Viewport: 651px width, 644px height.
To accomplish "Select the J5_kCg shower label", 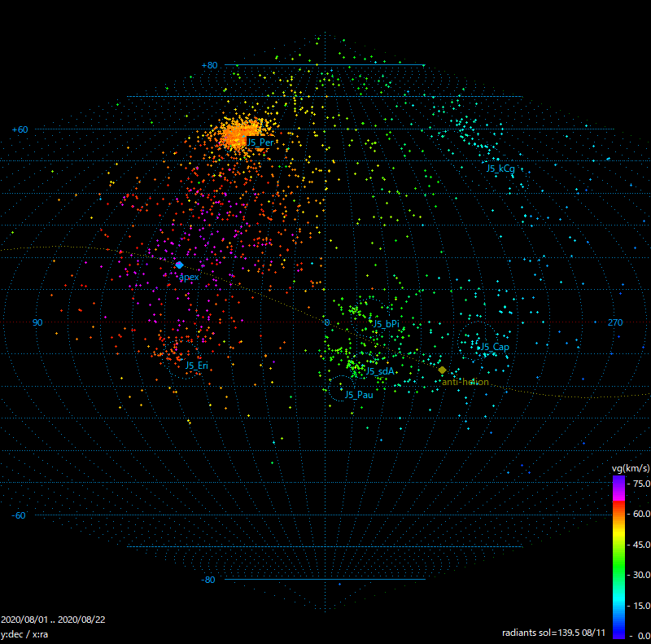I will click(x=500, y=169).
